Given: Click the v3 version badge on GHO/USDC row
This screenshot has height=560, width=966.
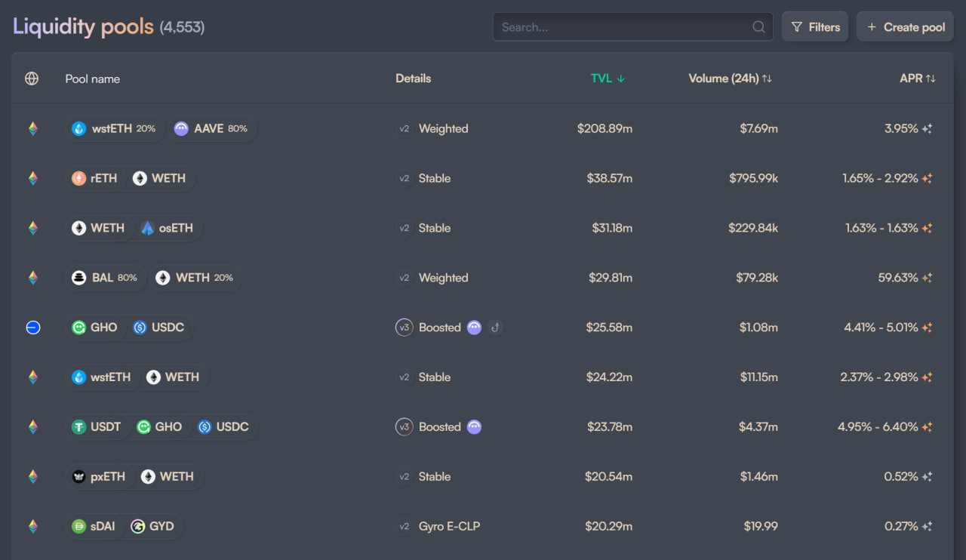Looking at the screenshot, I should click(x=405, y=328).
